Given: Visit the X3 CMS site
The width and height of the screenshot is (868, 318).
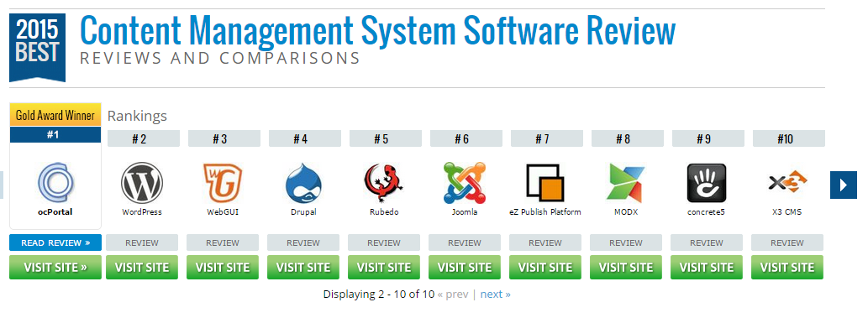Looking at the screenshot, I should click(787, 267).
